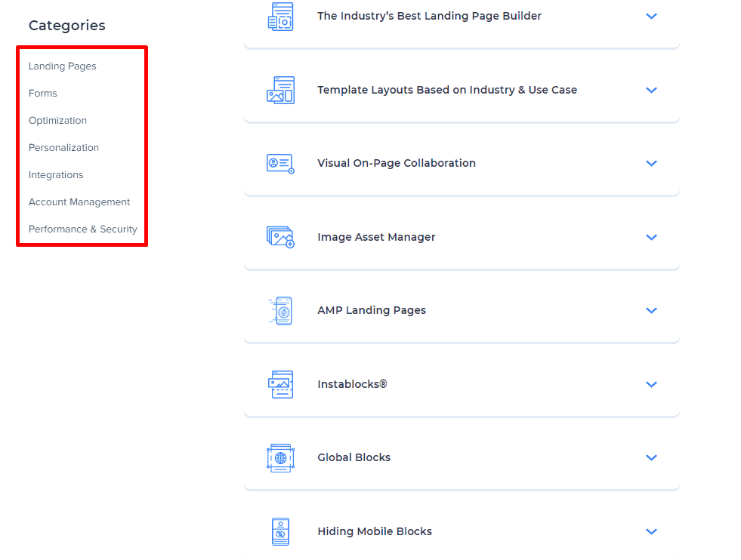Select the Forms category

point(42,93)
